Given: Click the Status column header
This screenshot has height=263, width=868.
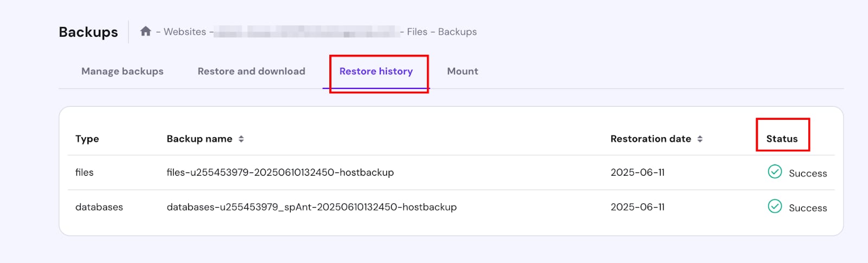Looking at the screenshot, I should (x=782, y=139).
